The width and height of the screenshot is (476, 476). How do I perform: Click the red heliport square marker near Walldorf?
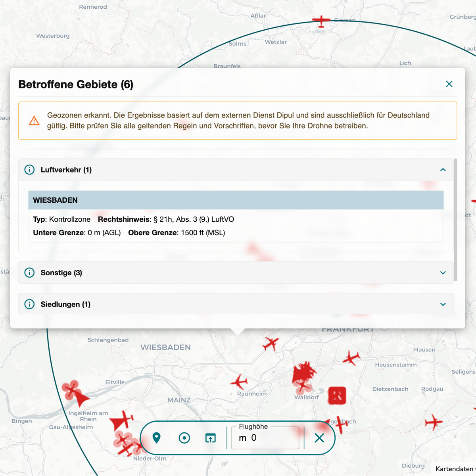tap(337, 395)
